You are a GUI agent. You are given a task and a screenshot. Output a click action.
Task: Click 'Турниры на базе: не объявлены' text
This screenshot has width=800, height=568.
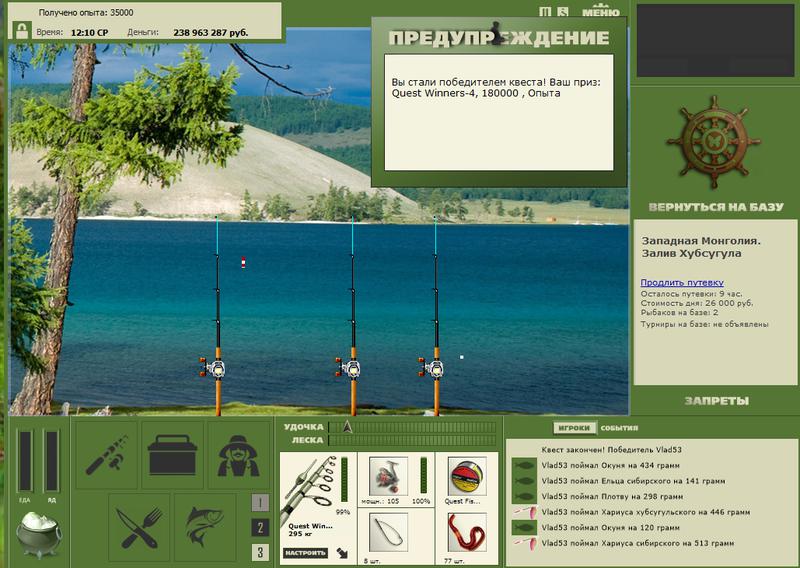click(705, 324)
